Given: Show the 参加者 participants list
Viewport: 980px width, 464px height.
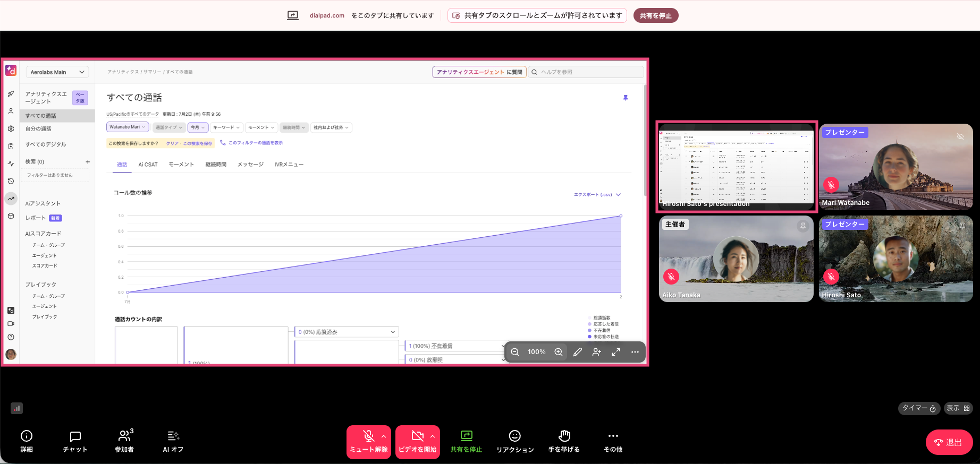Looking at the screenshot, I should pyautogui.click(x=125, y=442).
